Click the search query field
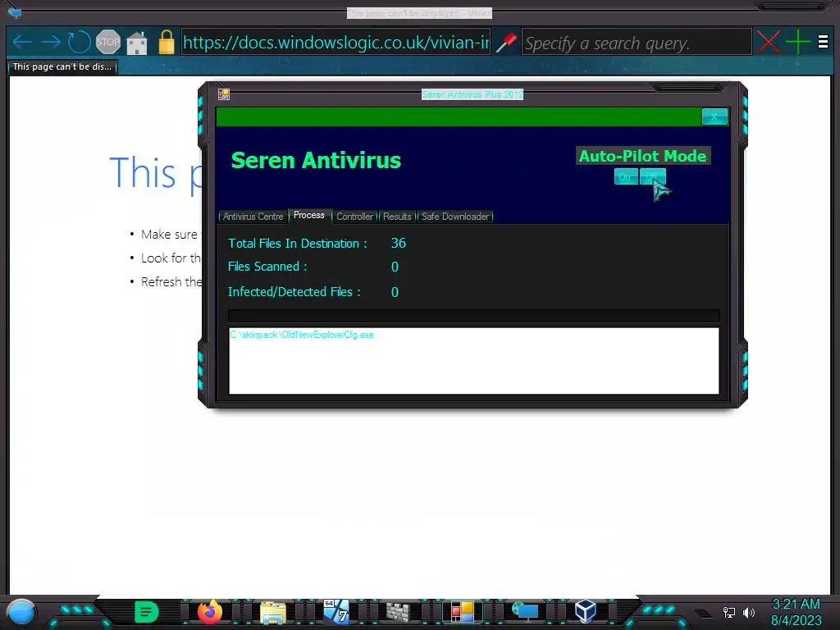The image size is (840, 630). [x=637, y=42]
